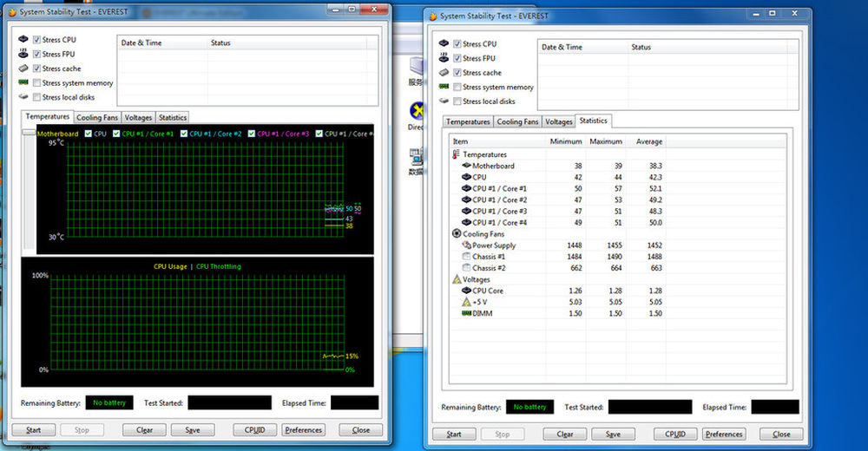Viewport: 868px width, 451px height.
Task: Open Voltages tab in left window
Action: [138, 117]
